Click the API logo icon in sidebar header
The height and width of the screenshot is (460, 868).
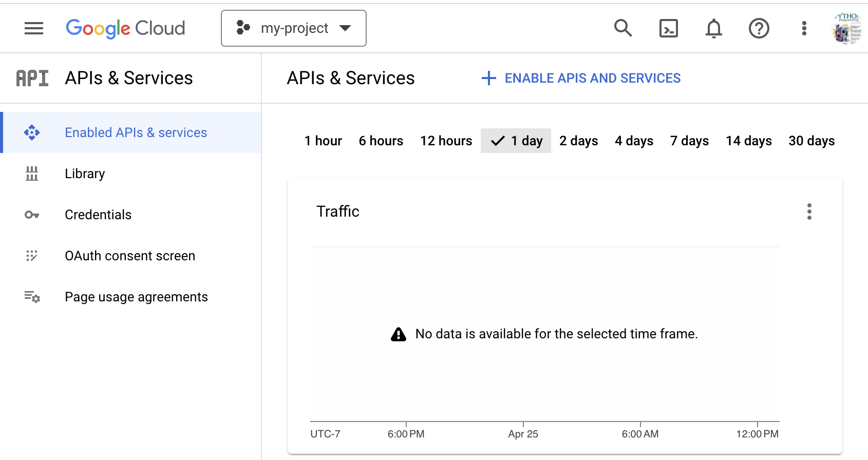(x=32, y=78)
